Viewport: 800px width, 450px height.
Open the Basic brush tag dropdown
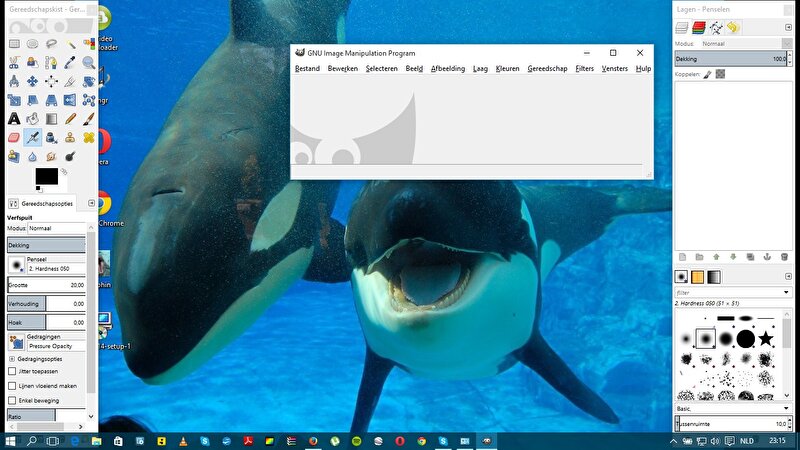coord(732,408)
